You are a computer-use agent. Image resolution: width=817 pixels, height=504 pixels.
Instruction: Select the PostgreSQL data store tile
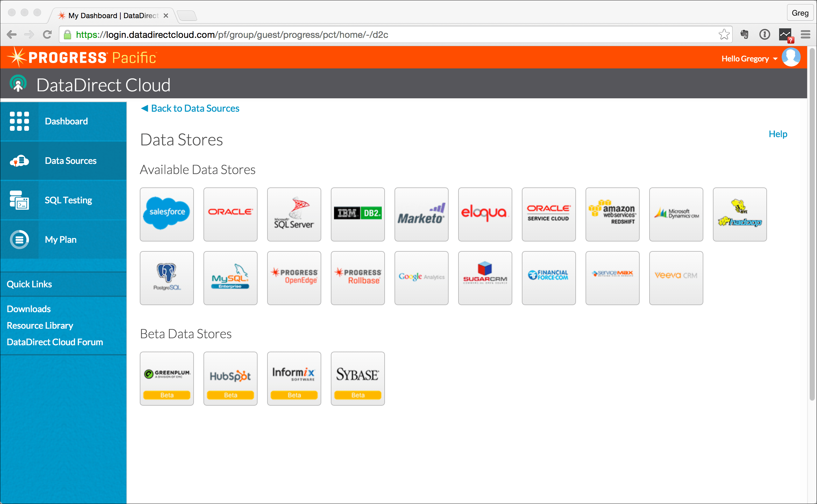pos(167,278)
